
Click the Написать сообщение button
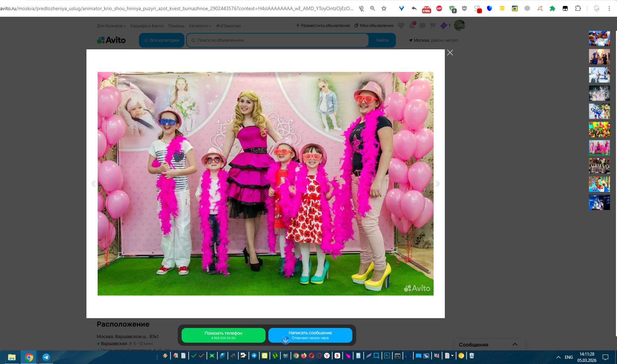click(x=310, y=335)
